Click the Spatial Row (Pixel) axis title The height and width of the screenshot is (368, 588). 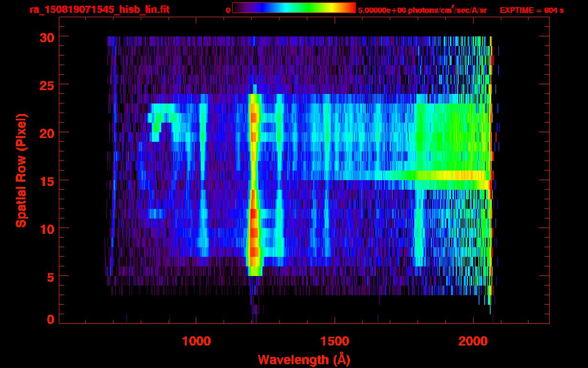[21, 170]
